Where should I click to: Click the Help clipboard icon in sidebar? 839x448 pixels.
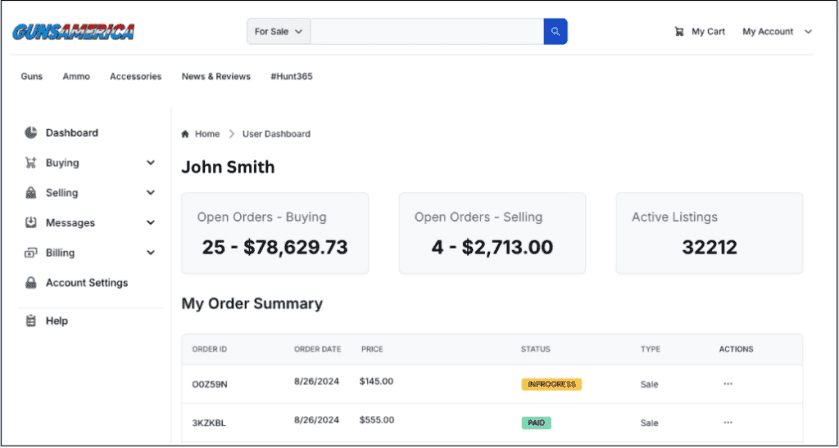tap(31, 321)
